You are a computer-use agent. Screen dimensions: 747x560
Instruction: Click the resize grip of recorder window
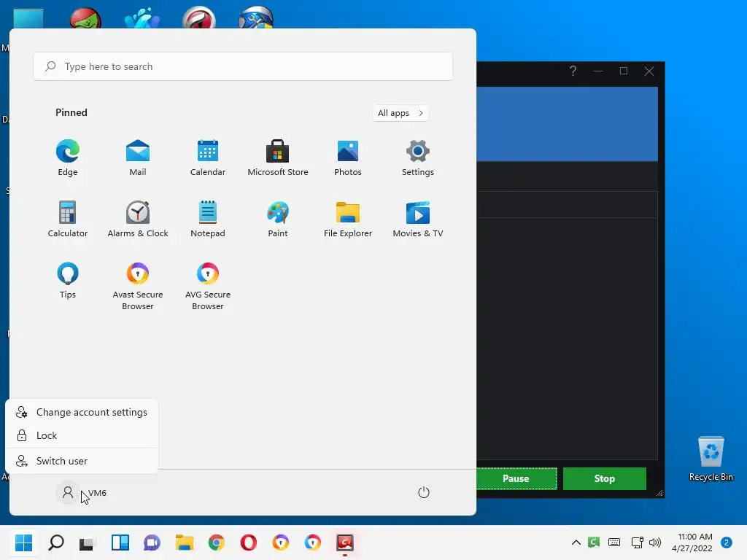(659, 494)
